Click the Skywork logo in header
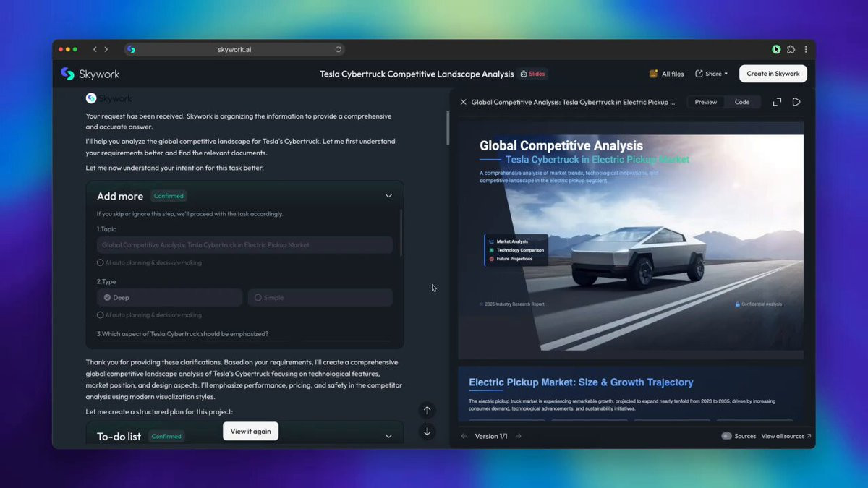Image resolution: width=868 pixels, height=488 pixels. point(90,74)
